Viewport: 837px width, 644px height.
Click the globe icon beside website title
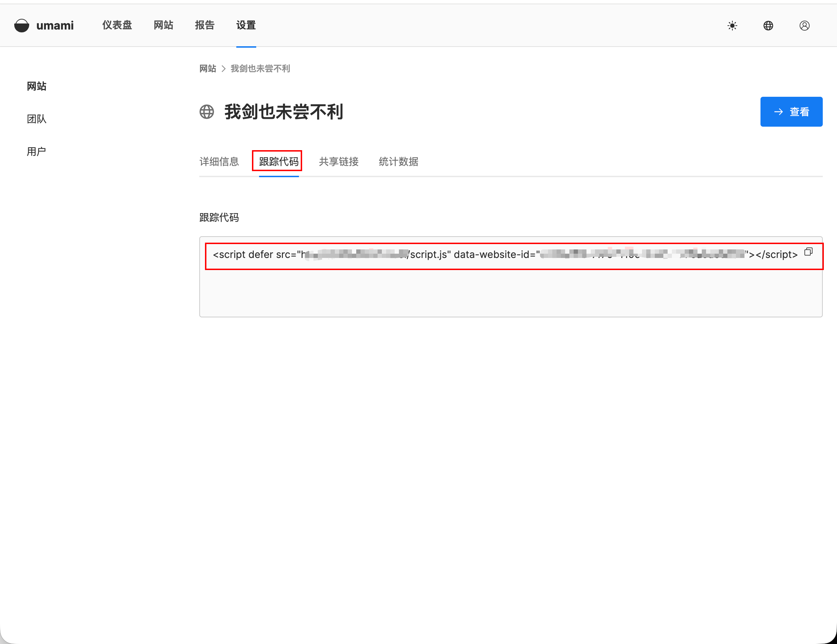(x=206, y=112)
